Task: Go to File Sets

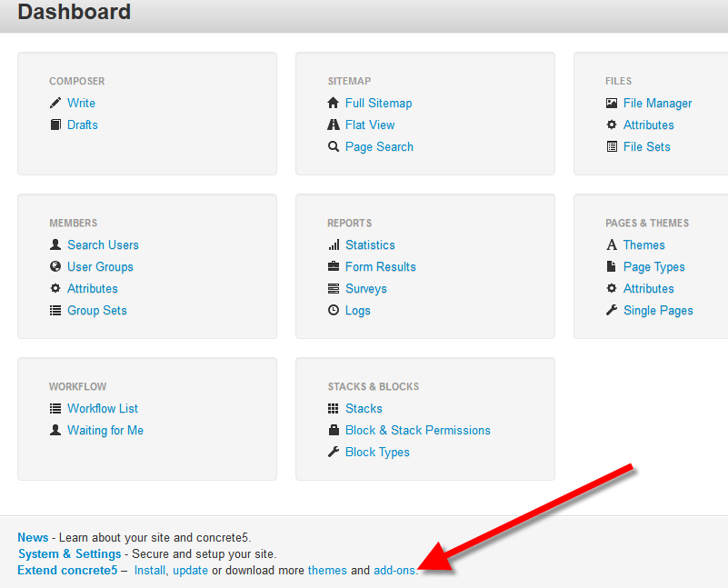Action: 646,147
